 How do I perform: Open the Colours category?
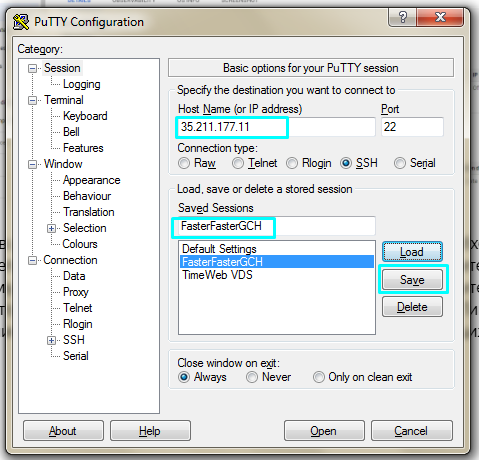(80, 244)
